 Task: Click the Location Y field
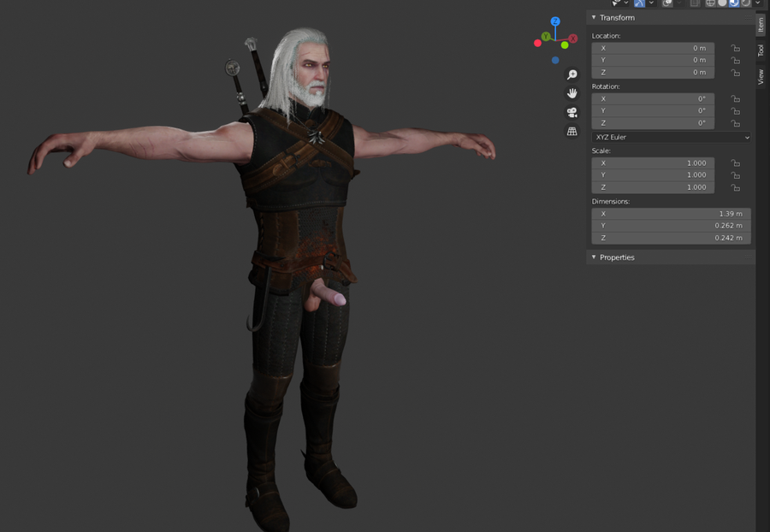[x=653, y=60]
